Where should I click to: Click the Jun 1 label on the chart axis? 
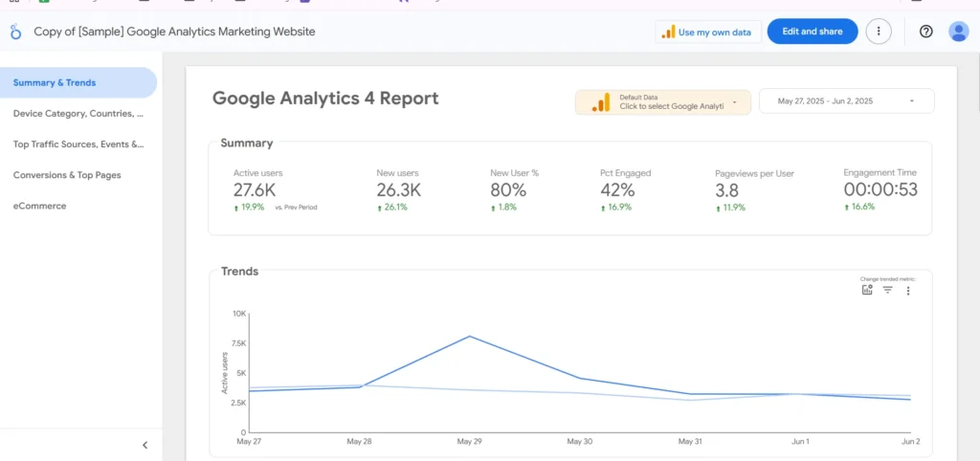pos(800,442)
